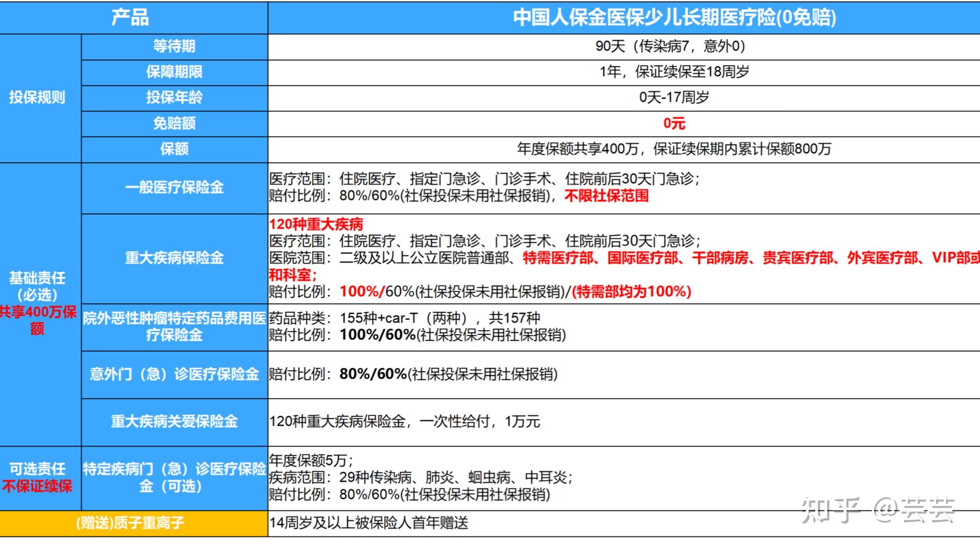This screenshot has height=550, width=980.
Task: Click the red 共享400万保额 label
Action: click(x=38, y=320)
